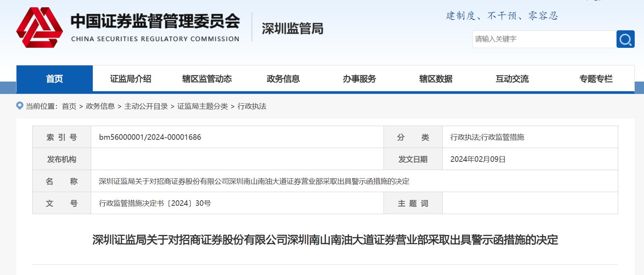
Task: Open the 首页 navigation tab
Action: tap(55, 79)
